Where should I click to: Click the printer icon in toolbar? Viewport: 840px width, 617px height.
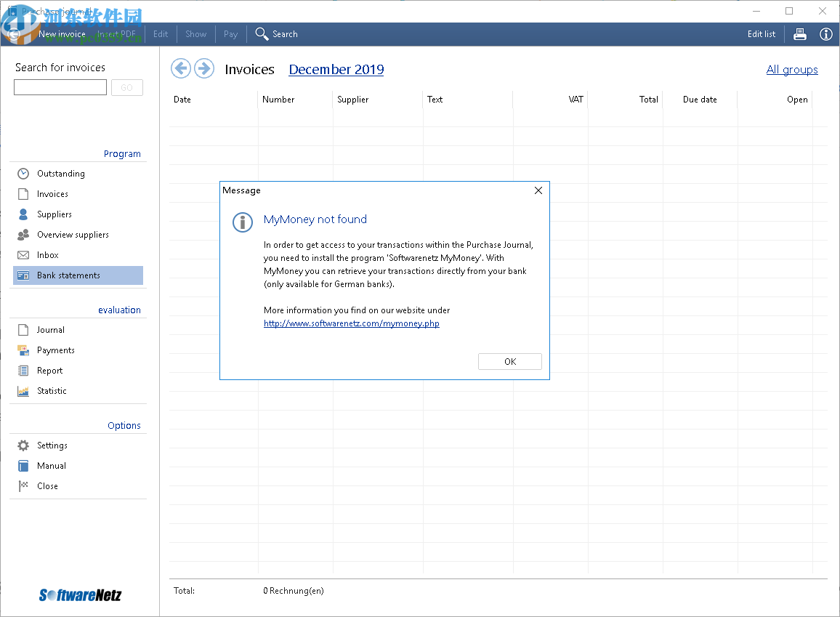tap(800, 34)
